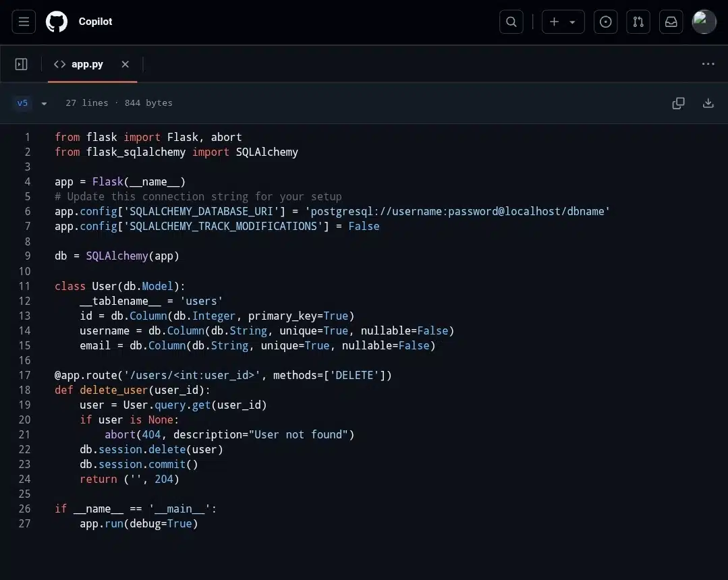728x580 pixels.
Task: Click the postgresql connection string
Action: click(457, 212)
